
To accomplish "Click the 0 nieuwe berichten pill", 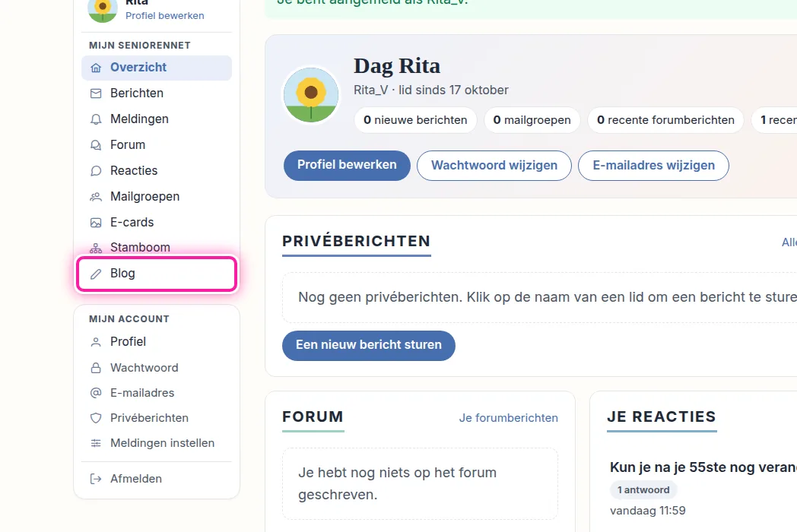I will (x=415, y=120).
